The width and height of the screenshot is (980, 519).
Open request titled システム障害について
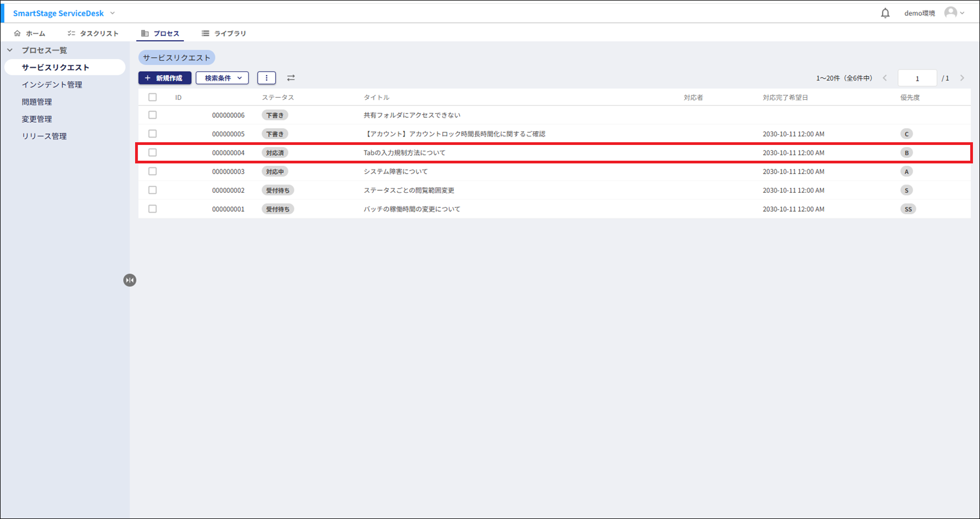click(x=396, y=172)
